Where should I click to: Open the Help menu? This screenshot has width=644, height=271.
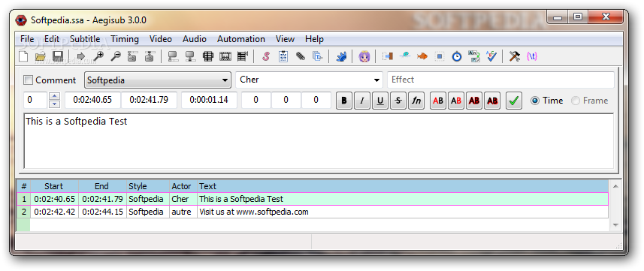tap(314, 39)
